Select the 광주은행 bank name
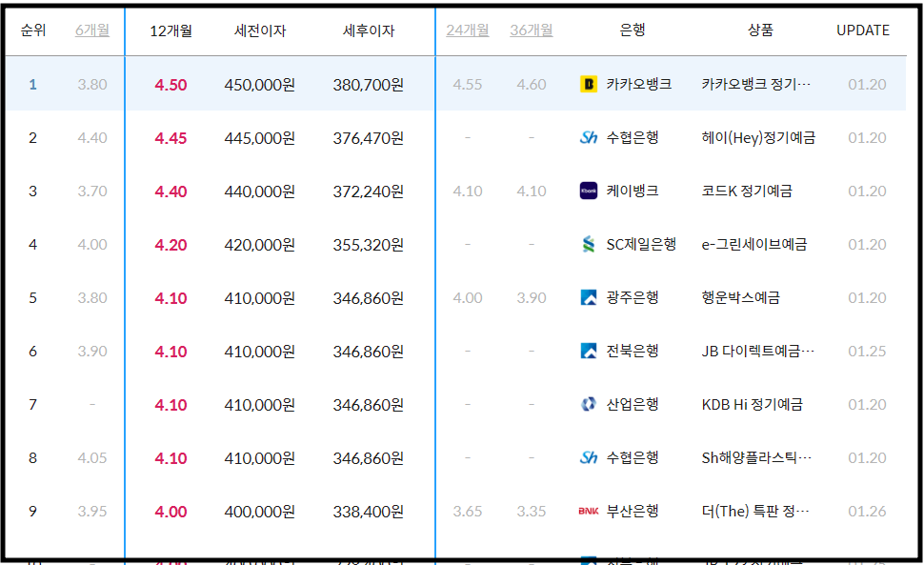 click(x=633, y=297)
